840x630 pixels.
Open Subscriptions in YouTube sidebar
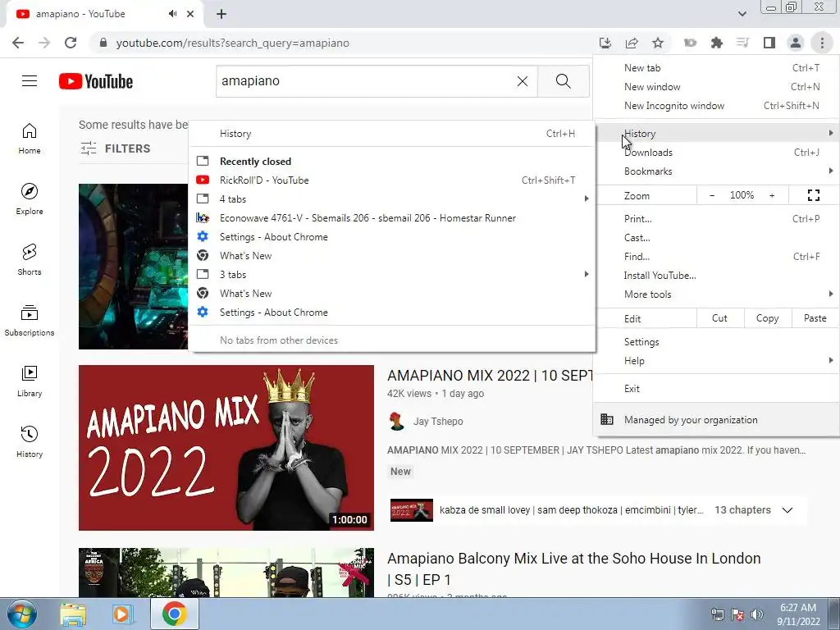(30, 321)
